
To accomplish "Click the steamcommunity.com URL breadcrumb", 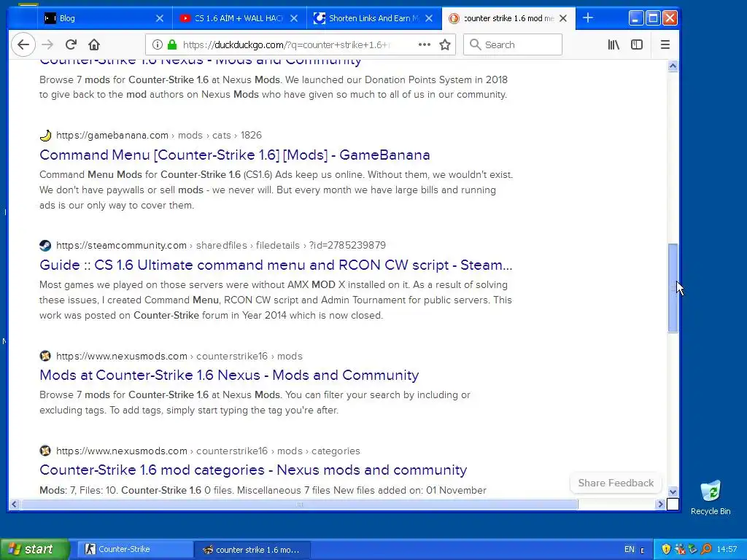I will click(x=220, y=245).
